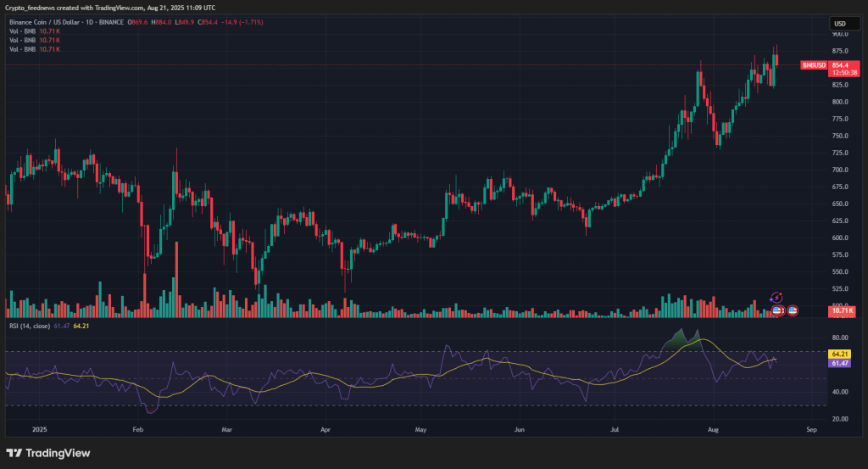Click the TradingView logo in the bottom corner
This screenshot has width=868, height=469.
[48, 453]
